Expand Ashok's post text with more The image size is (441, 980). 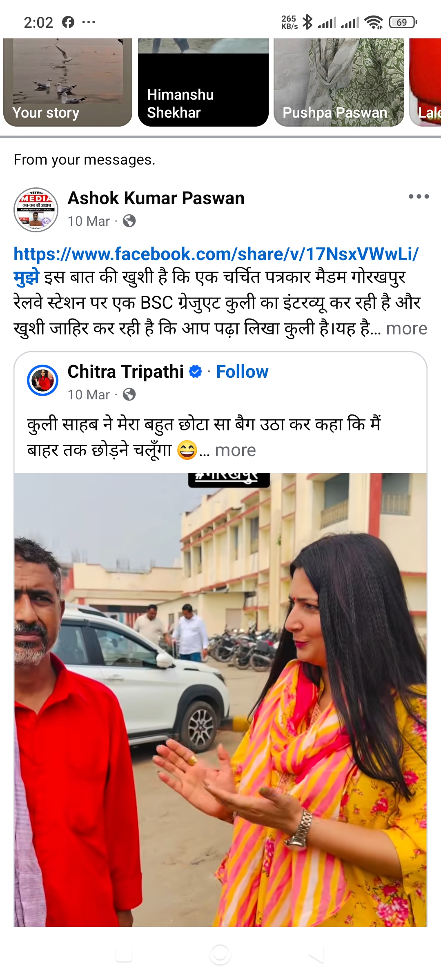click(407, 328)
